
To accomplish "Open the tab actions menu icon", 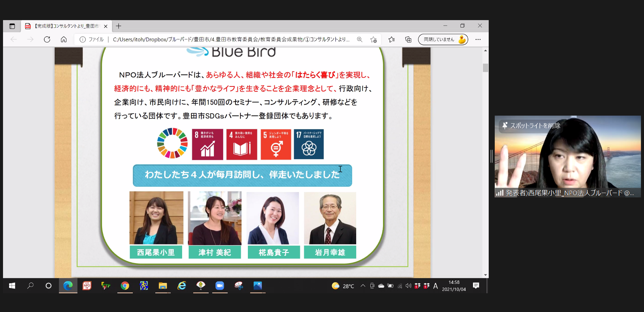I will click(12, 26).
